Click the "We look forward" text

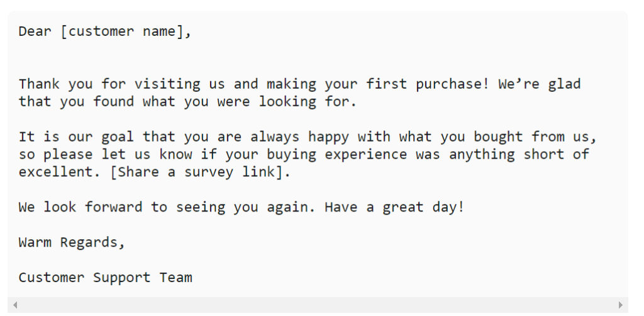[80, 207]
